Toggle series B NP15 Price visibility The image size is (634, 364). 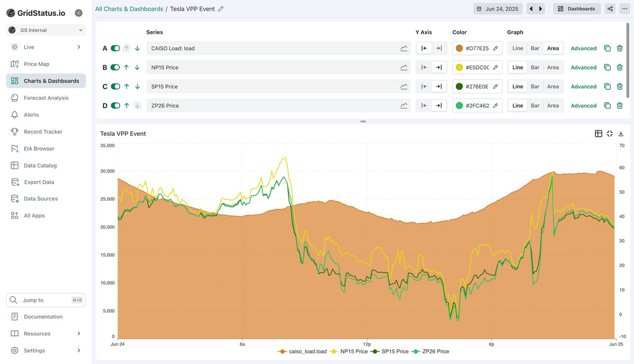point(115,68)
